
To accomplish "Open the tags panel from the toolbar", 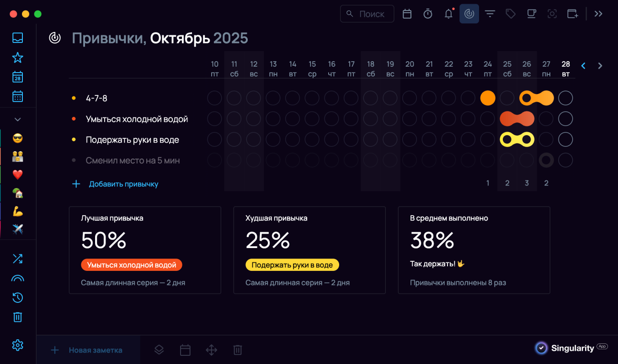I will click(510, 14).
